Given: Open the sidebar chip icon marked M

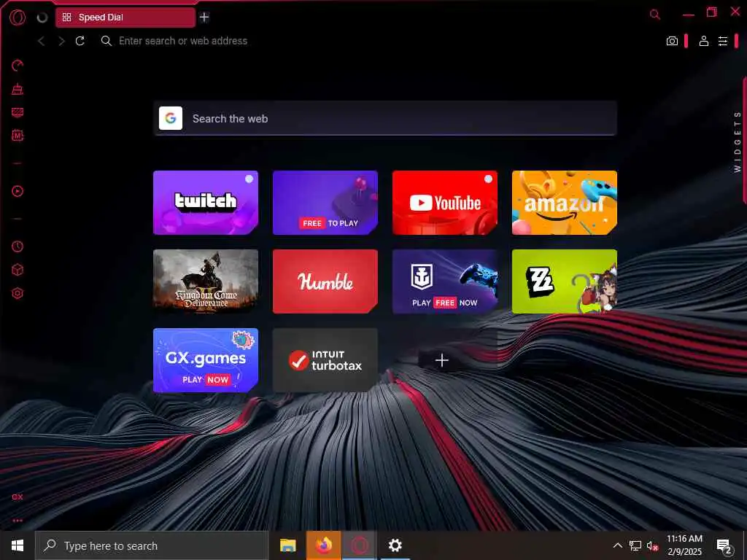Looking at the screenshot, I should (x=18, y=136).
